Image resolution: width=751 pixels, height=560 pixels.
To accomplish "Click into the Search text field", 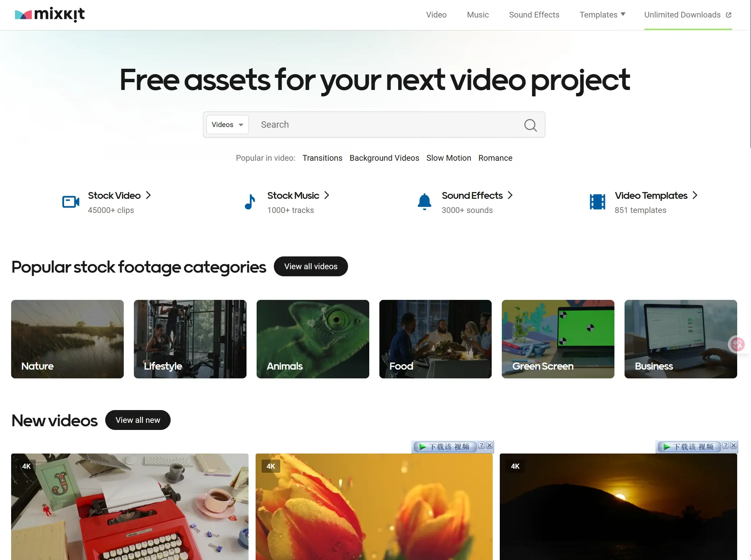I will [387, 125].
